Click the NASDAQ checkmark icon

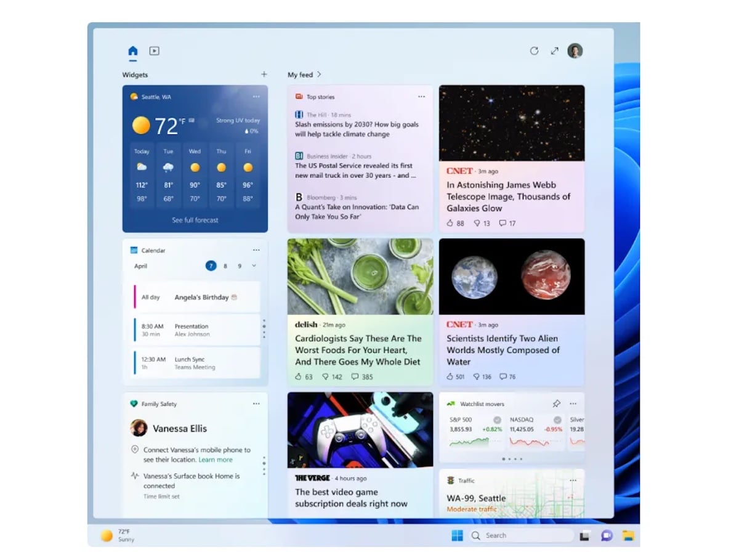(557, 420)
